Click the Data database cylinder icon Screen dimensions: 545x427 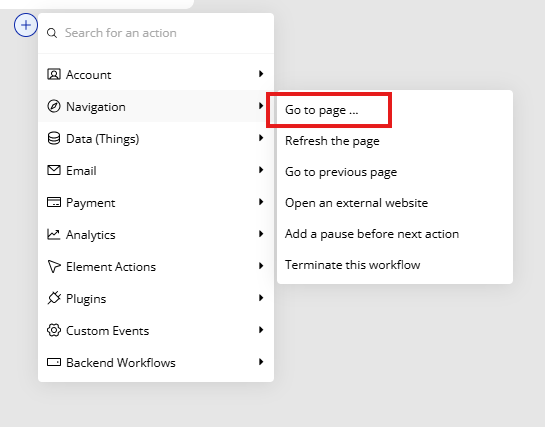coord(54,138)
